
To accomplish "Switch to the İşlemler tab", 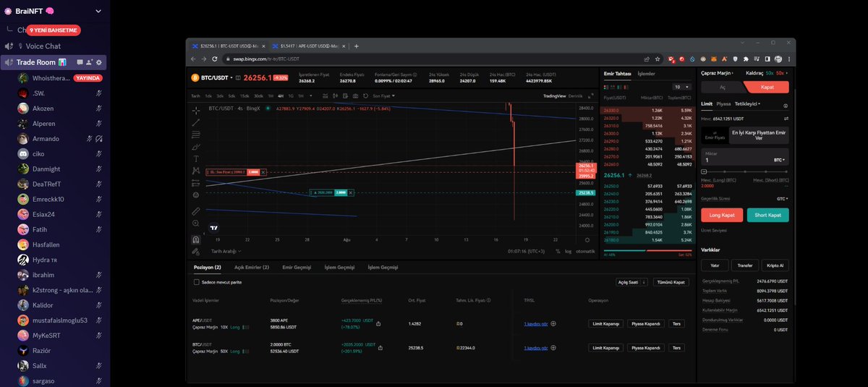I will (x=646, y=73).
